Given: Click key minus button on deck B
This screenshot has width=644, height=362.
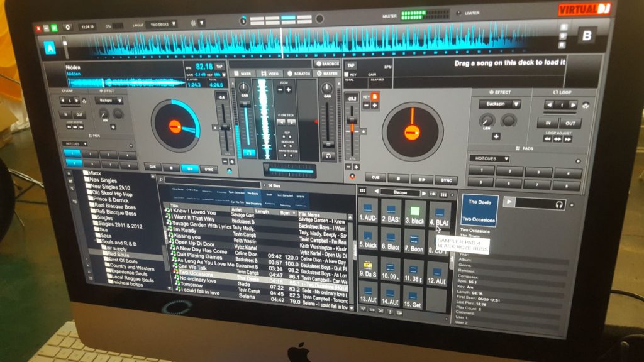Looking at the screenshot, I should pyautogui.click(x=367, y=106).
